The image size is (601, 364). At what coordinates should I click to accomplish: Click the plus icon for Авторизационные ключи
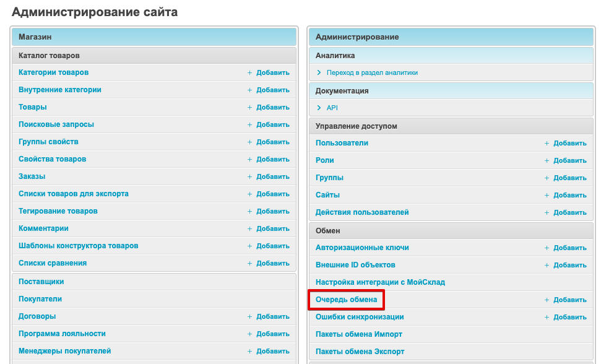(x=547, y=248)
